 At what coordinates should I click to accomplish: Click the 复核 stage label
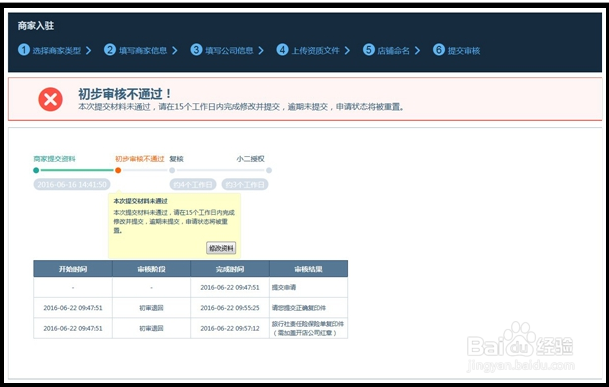coord(176,159)
